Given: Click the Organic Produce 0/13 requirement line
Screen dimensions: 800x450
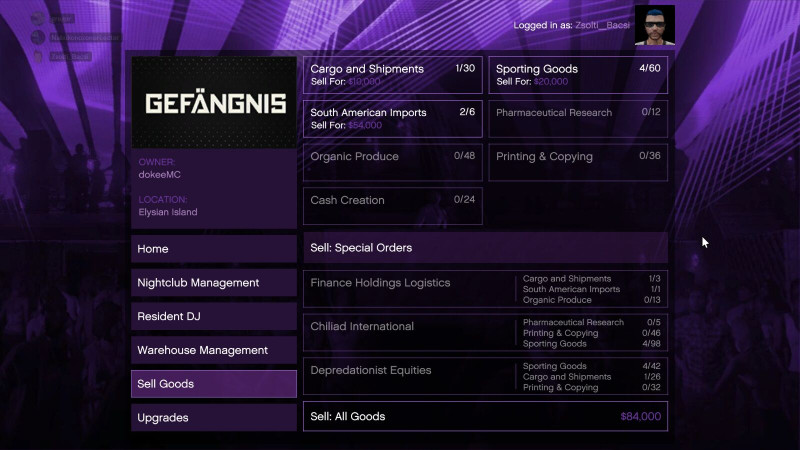Looking at the screenshot, I should [591, 300].
